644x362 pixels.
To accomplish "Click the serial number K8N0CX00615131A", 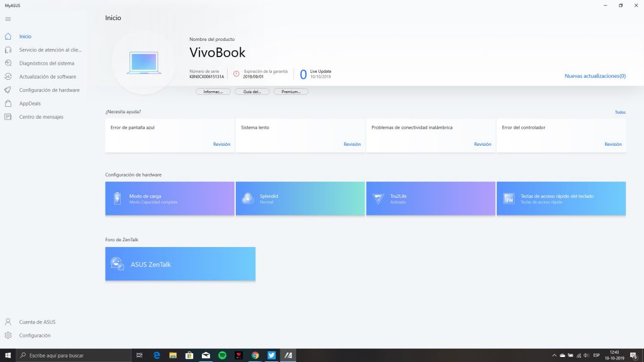I will (x=206, y=77).
